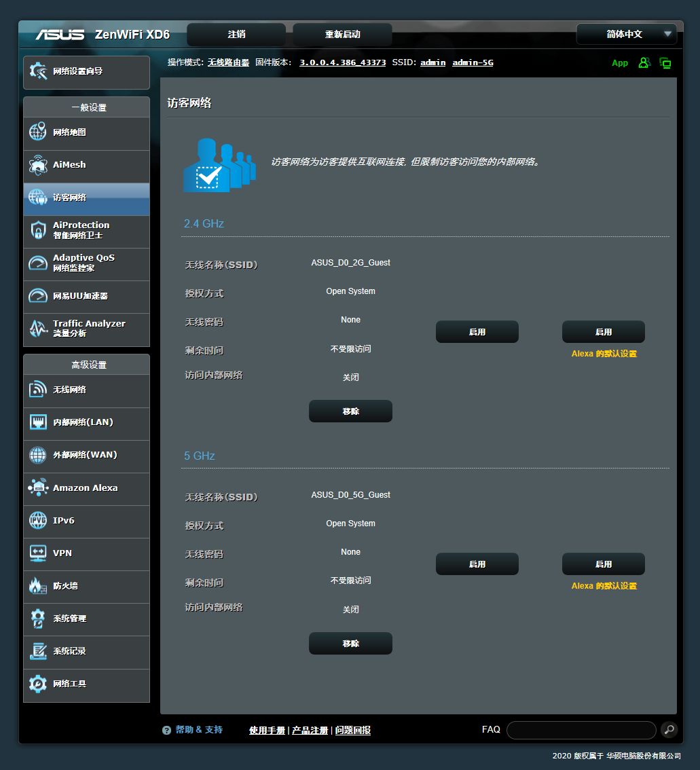Screen dimensions: 700x770
Task: Open the VPN monitor icon
Action: click(38, 553)
